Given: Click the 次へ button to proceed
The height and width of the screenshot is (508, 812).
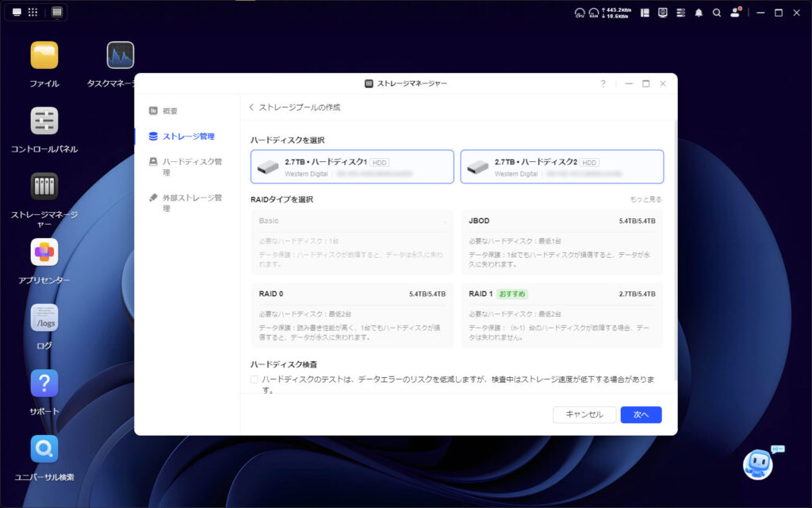Looking at the screenshot, I should point(641,414).
